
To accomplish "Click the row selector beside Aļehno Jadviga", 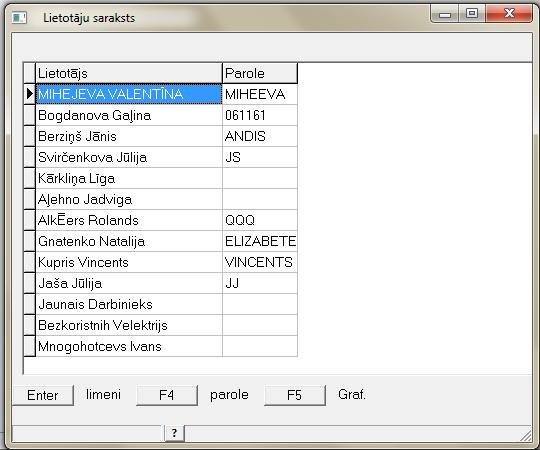I will 30,199.
